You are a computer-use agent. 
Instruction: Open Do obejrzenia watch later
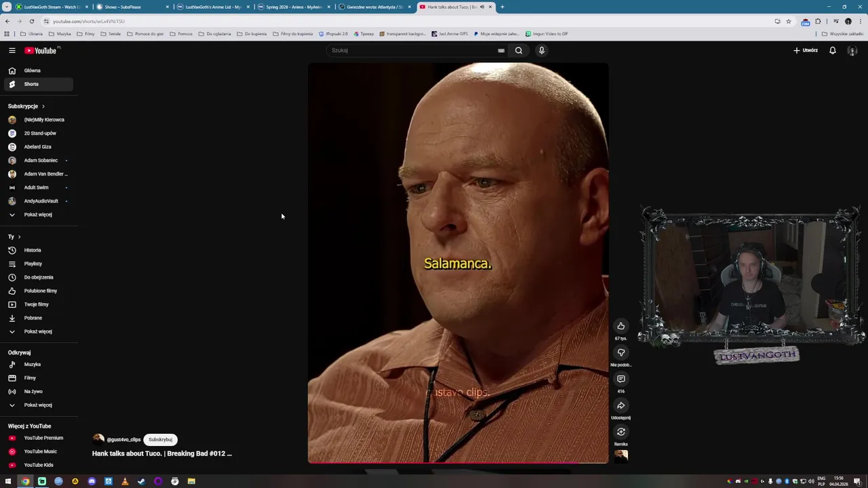[x=39, y=277]
